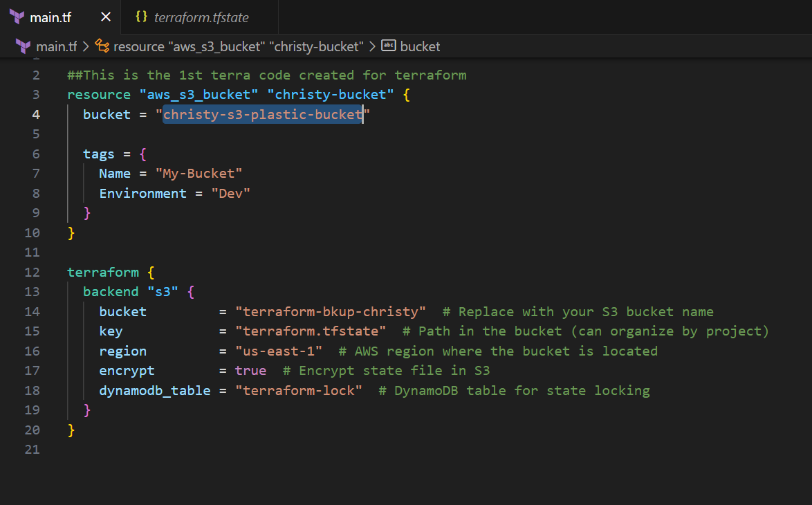Click the JSON braces icon on terraform.tfstate tab
Viewport: 812px width, 505px height.
point(141,16)
